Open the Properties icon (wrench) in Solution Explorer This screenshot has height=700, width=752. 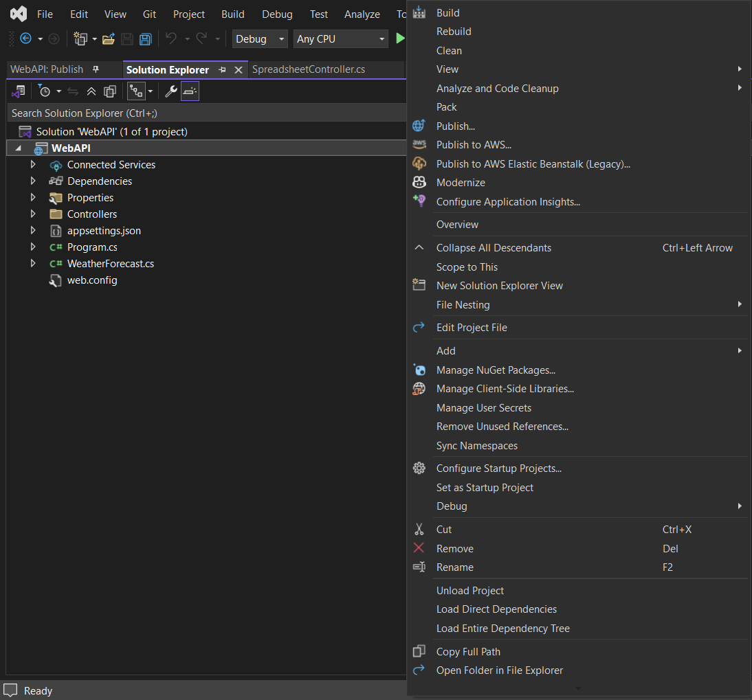pyautogui.click(x=170, y=90)
